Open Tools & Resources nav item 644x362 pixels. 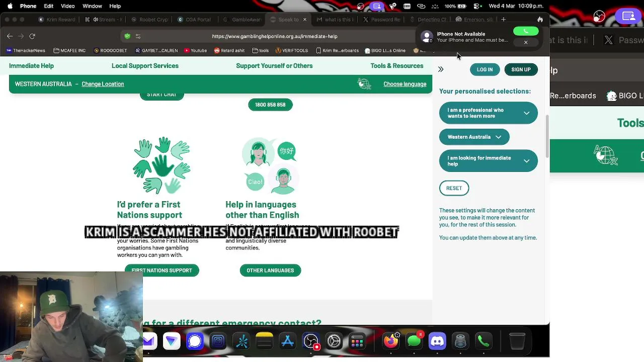point(397,66)
